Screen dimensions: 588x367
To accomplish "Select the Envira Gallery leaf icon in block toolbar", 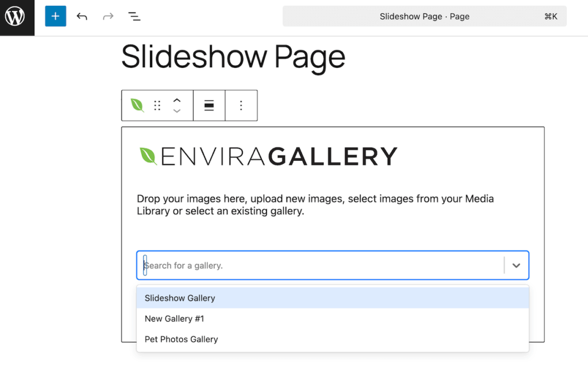I will pos(137,105).
